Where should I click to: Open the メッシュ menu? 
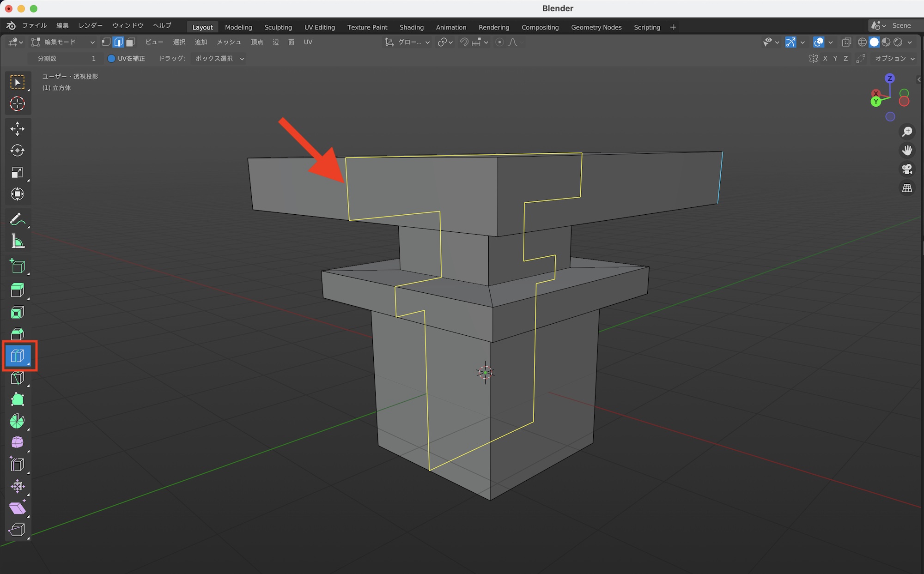229,42
